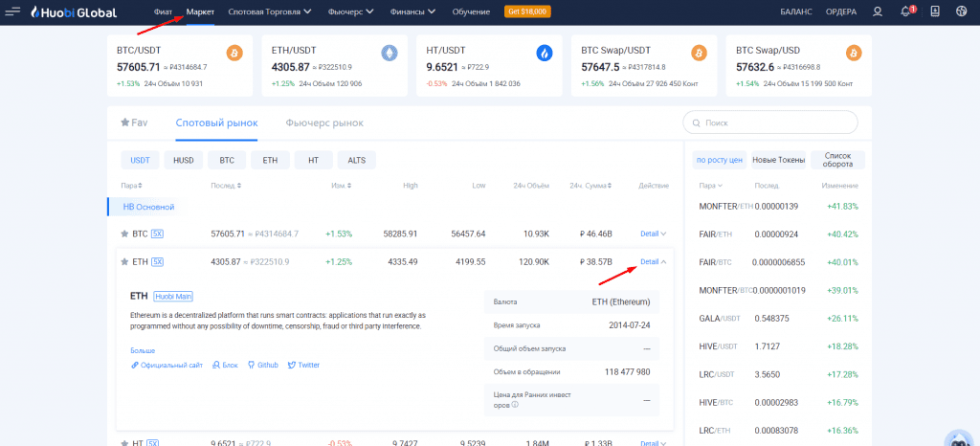
Task: Select Список оборота tab
Action: click(x=838, y=160)
